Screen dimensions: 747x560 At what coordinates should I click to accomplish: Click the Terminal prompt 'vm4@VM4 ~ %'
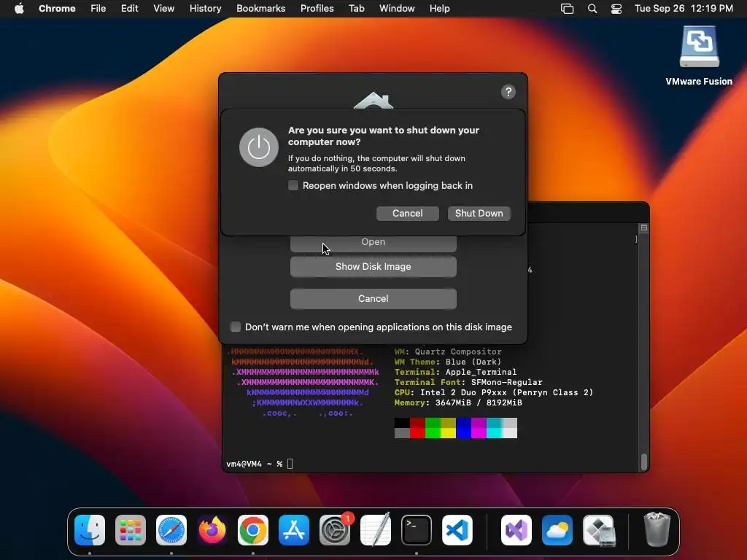pyautogui.click(x=255, y=464)
